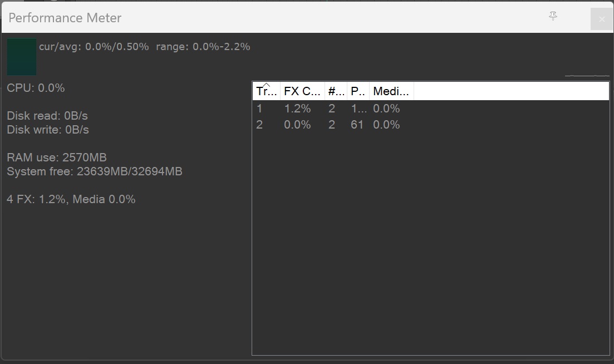Click the sort arrow above Track column

point(266,85)
